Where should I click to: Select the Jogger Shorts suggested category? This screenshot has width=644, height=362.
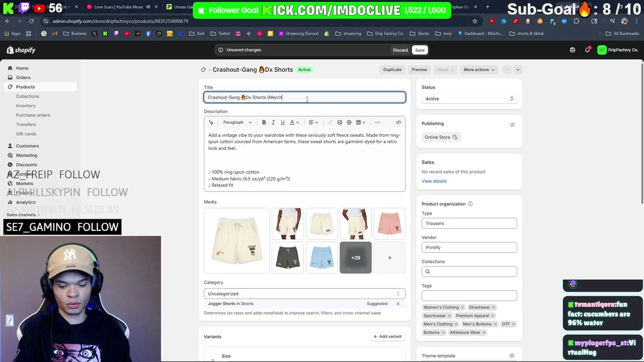[230, 304]
